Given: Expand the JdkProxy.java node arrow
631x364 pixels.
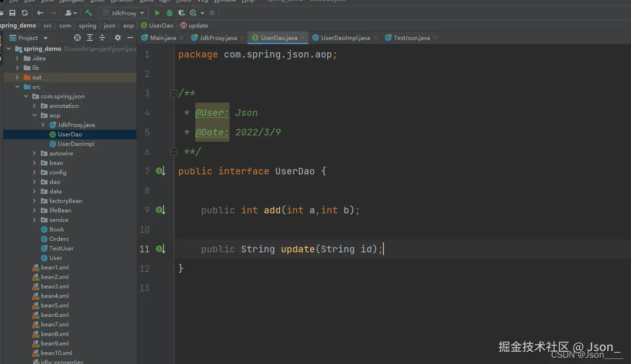Looking at the screenshot, I should click(43, 125).
